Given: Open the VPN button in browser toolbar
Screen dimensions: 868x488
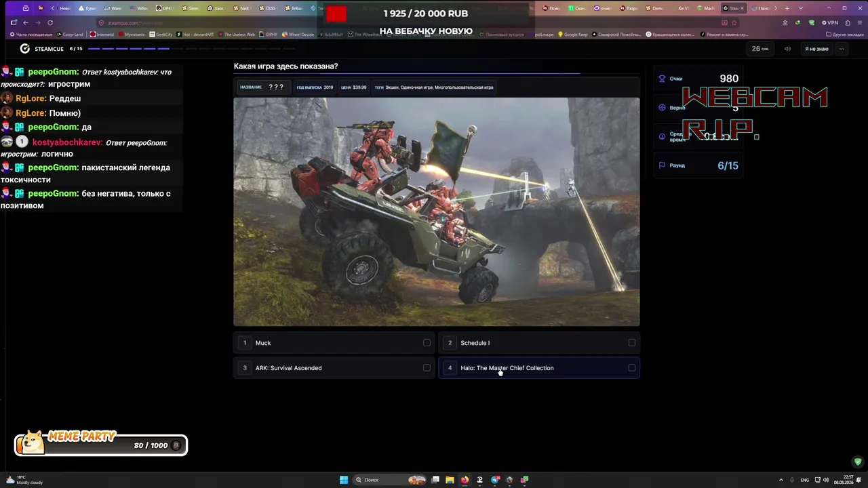Looking at the screenshot, I should 831,22.
